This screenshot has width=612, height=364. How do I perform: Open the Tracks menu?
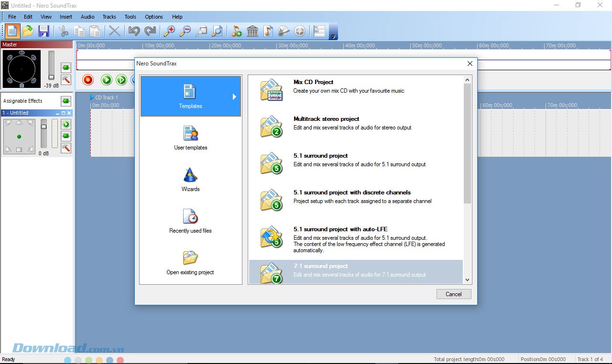pos(109,17)
